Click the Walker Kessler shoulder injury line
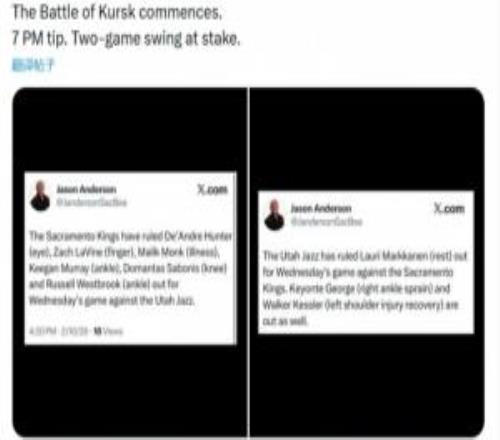 tap(361, 305)
